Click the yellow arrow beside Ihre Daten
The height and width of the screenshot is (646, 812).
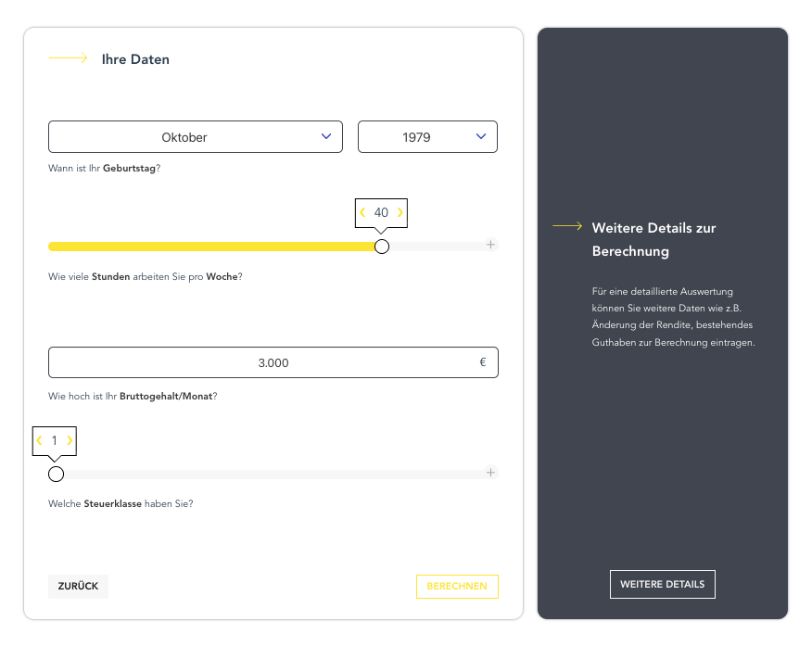click(68, 58)
